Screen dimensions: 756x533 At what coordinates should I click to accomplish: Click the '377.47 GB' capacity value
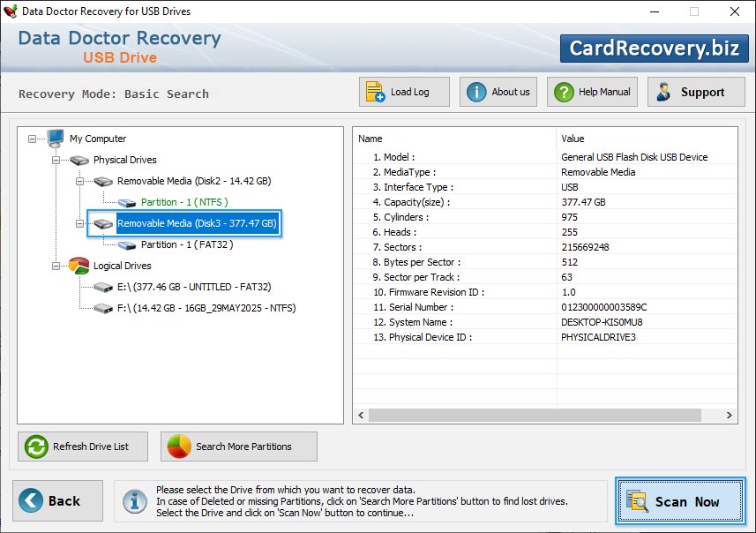(583, 202)
